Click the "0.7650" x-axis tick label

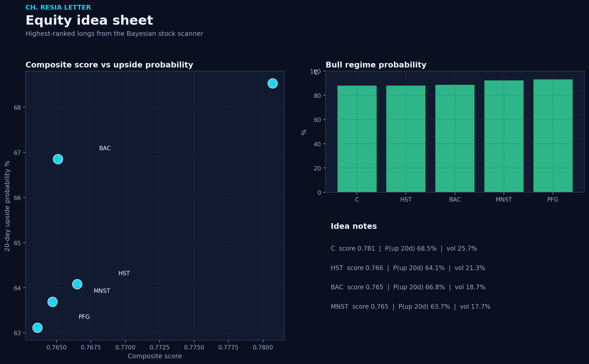[57, 348]
